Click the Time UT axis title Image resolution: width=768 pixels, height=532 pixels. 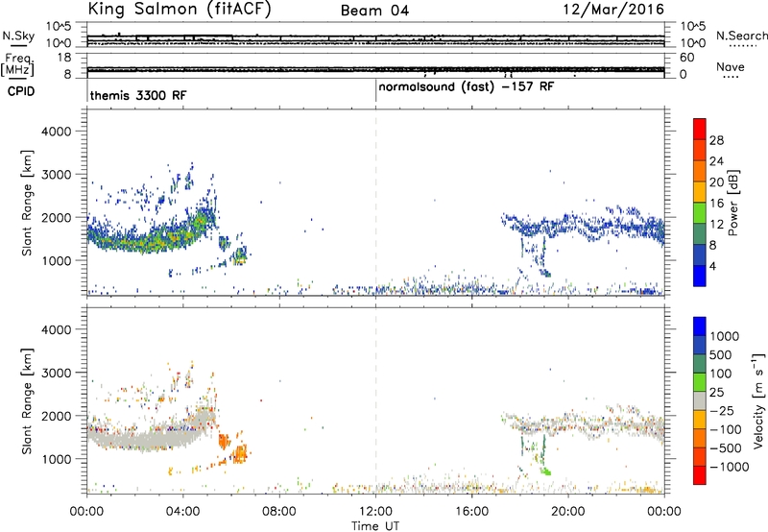(375, 526)
